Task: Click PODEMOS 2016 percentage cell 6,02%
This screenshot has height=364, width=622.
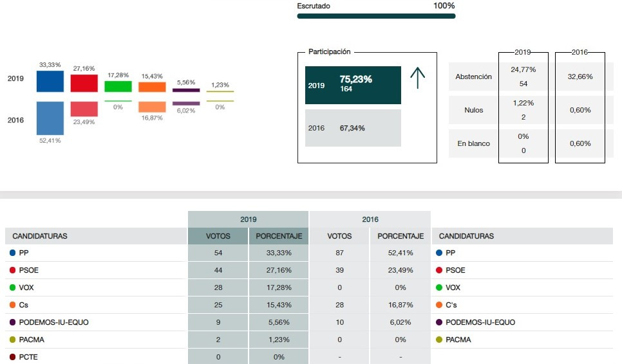Action: tap(401, 322)
